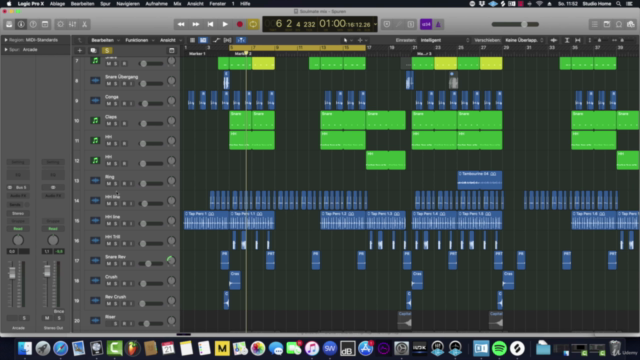Open the Ablage menu
Screen dimensions: 640x360
[x=57, y=4]
